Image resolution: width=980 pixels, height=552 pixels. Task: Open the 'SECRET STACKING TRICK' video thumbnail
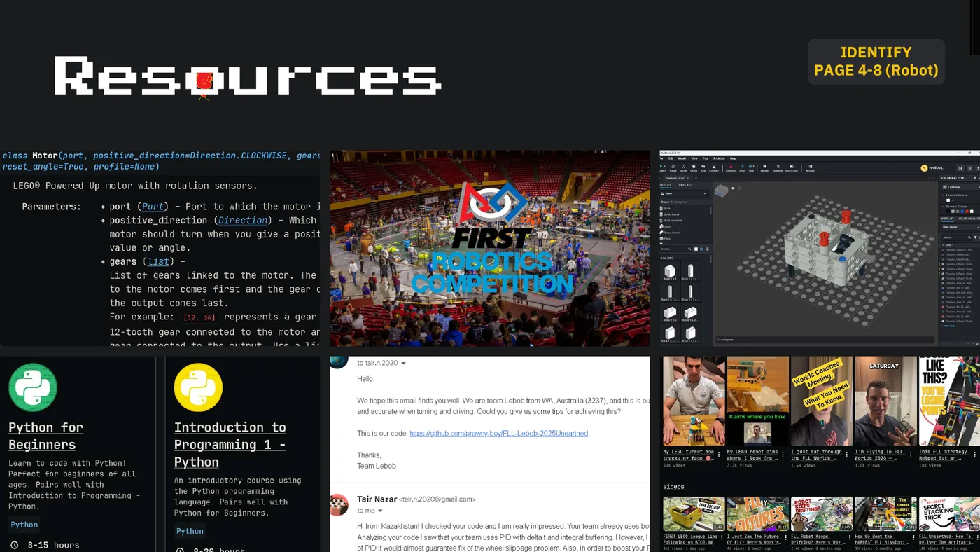click(949, 514)
